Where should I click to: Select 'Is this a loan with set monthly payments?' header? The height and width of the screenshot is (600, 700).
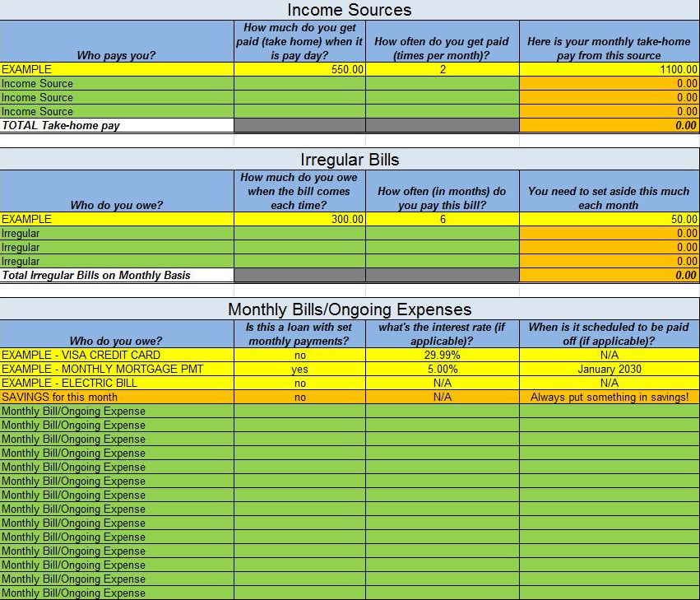[299, 333]
